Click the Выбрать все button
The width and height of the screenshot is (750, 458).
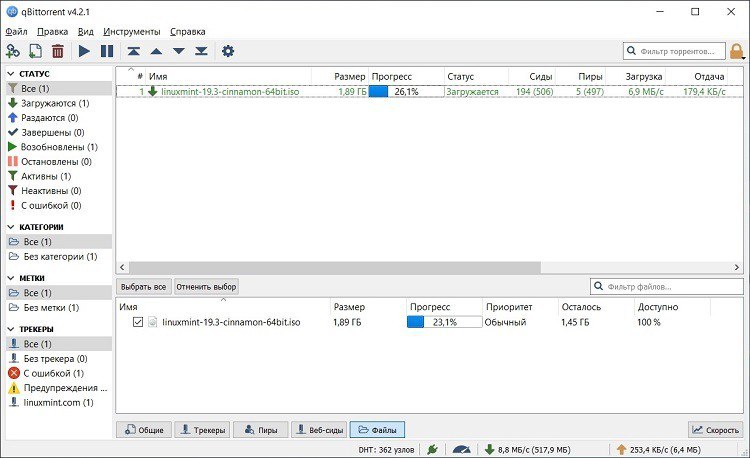(143, 287)
